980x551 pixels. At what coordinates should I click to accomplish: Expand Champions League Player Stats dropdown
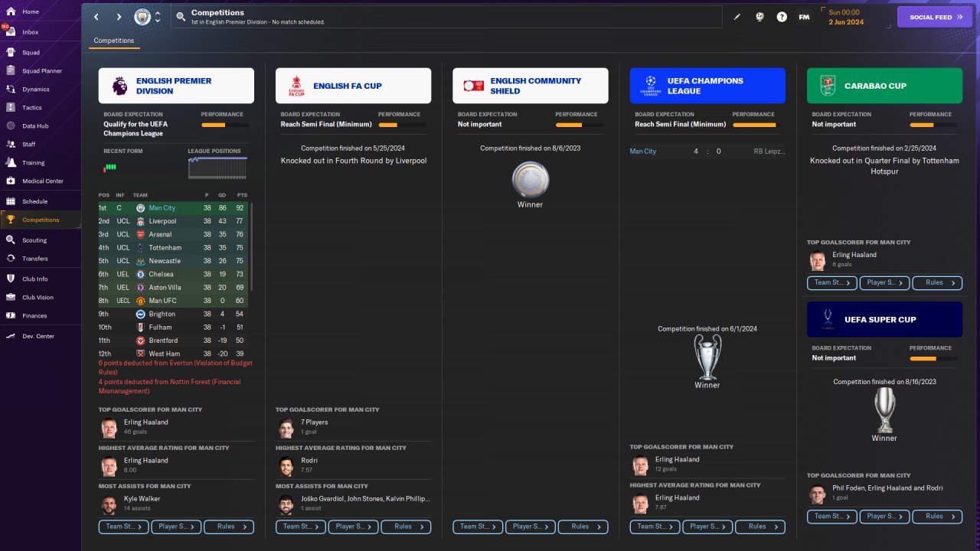(707, 527)
